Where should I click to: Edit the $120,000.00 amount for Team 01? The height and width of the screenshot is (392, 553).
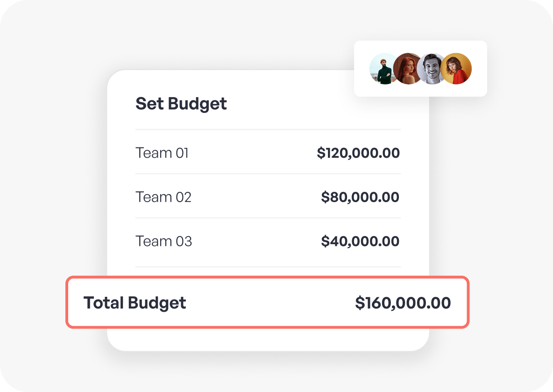358,153
